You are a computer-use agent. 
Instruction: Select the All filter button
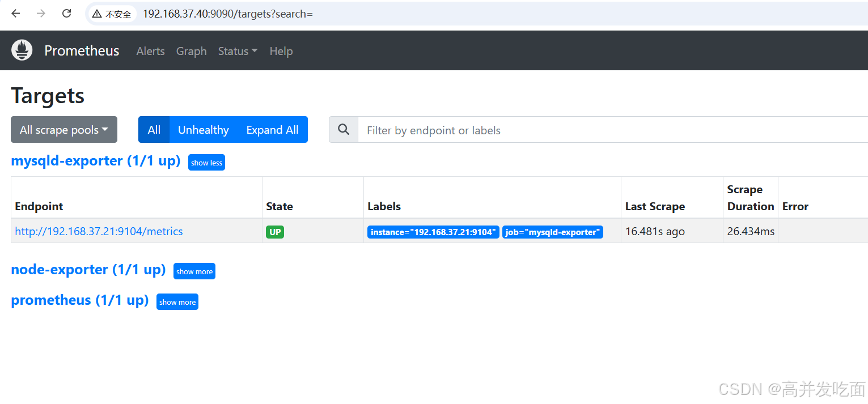tap(154, 130)
